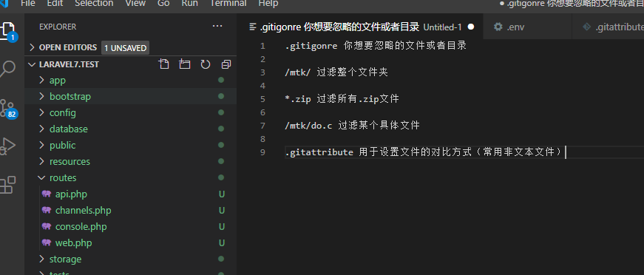644x275 pixels.
Task: Open the Explorer activity bar icon
Action: pos(8,31)
